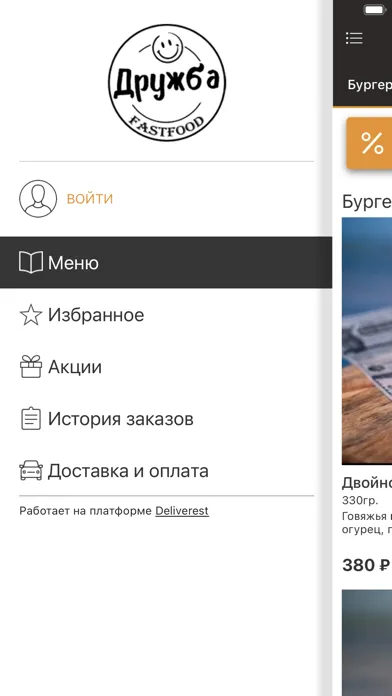Viewport: 392px width, 696px height.
Task: Tap the Дружба Fastfood logo
Action: (x=166, y=83)
